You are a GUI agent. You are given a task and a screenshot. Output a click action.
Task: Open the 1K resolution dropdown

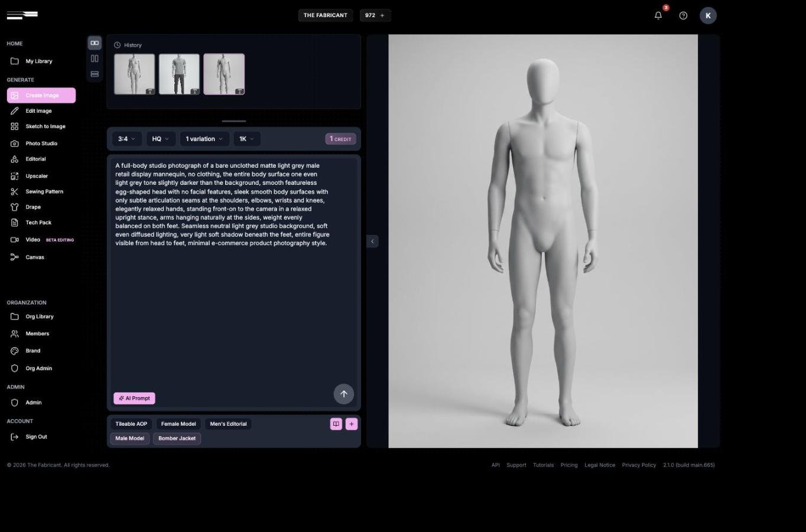tap(246, 139)
